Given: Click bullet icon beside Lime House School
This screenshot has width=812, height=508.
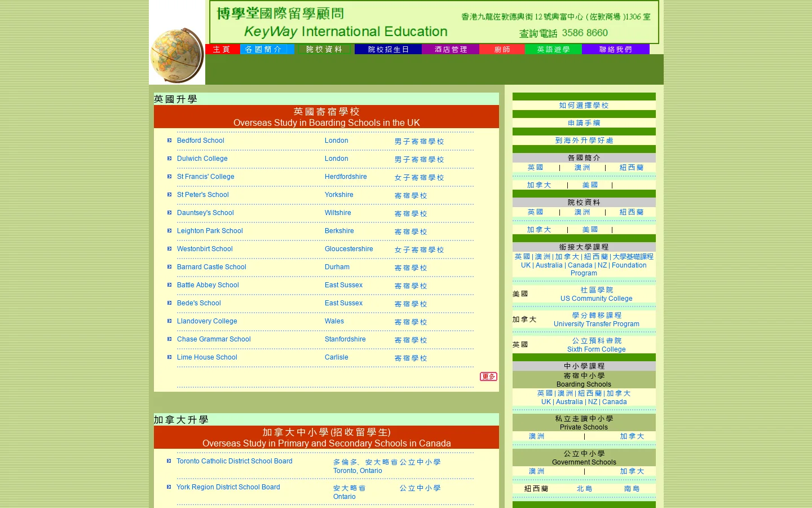Looking at the screenshot, I should coord(169,357).
